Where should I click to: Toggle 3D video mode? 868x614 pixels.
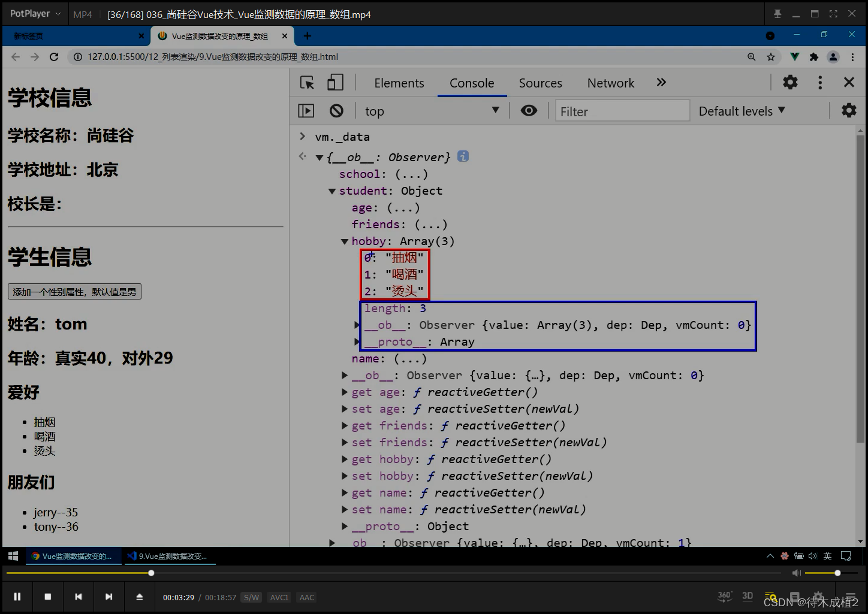pos(748,596)
